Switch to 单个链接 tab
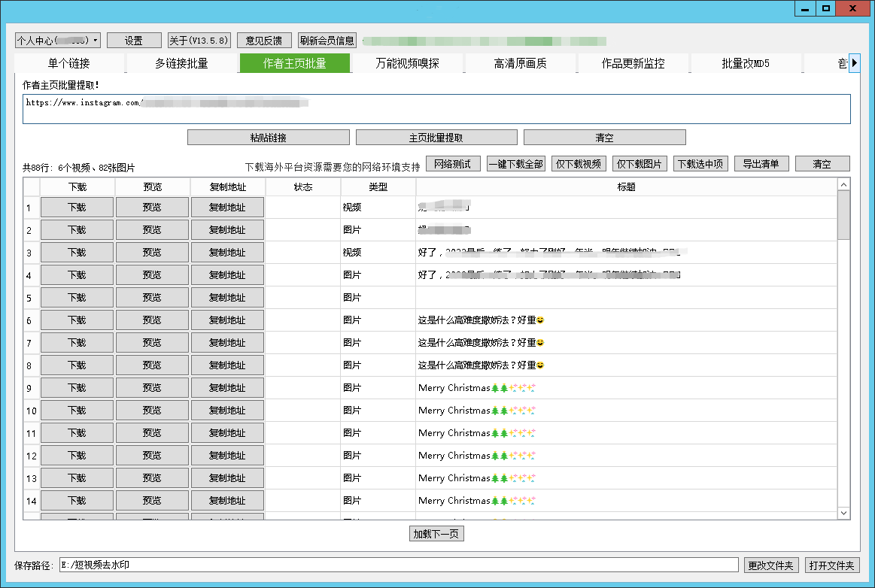The width and height of the screenshot is (875, 588). tap(69, 63)
